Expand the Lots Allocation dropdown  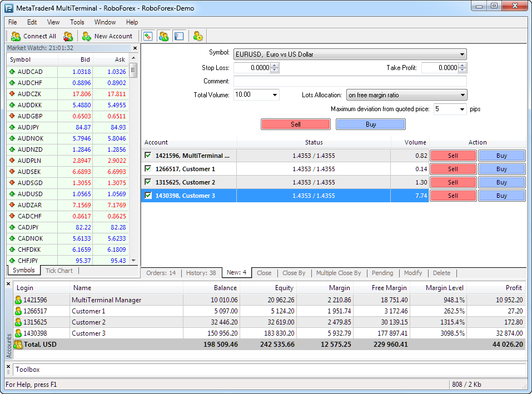pyautogui.click(x=463, y=95)
